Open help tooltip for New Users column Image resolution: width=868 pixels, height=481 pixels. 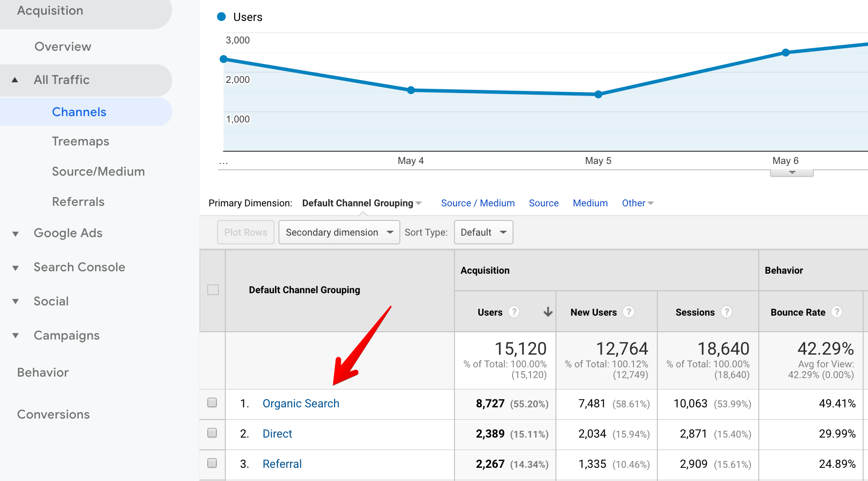coord(629,312)
